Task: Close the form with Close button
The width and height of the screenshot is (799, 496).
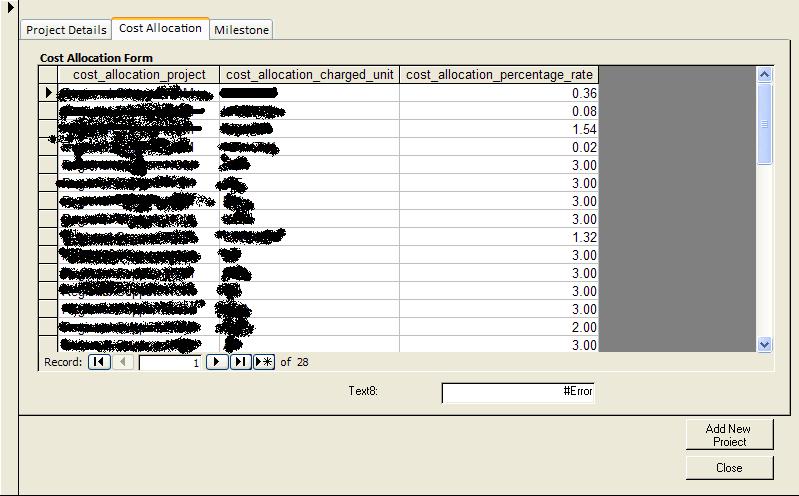Action: (729, 467)
